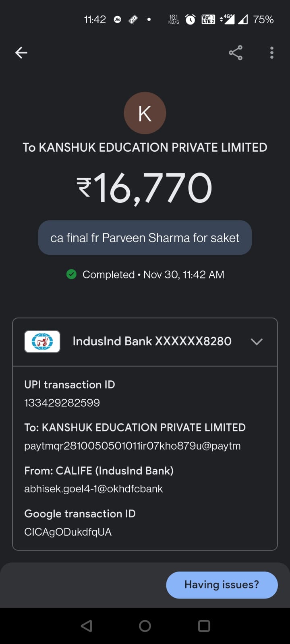Tap the sender UPI address abhisek.goel4-1@okhdfcbank
This screenshot has height=644, width=290.
tap(93, 489)
